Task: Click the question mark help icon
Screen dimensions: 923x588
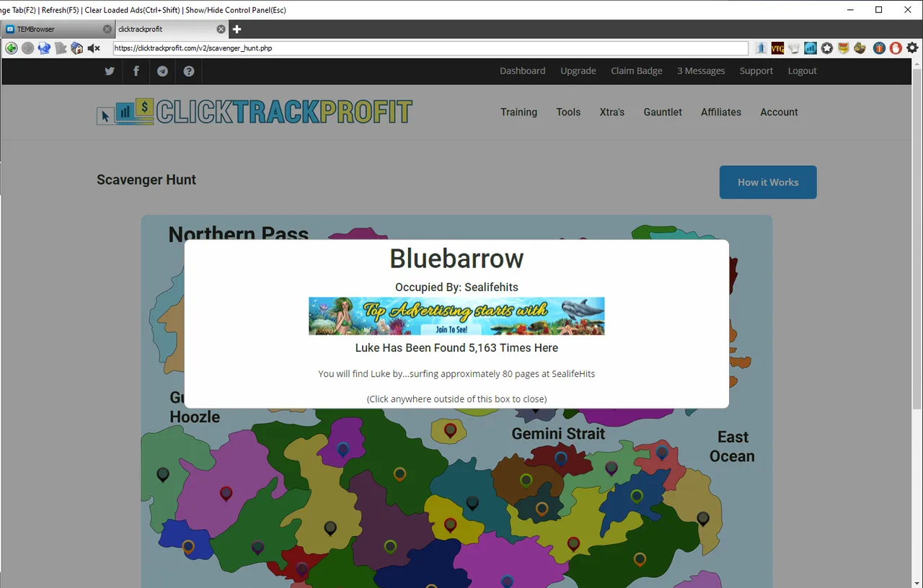Action: point(189,71)
